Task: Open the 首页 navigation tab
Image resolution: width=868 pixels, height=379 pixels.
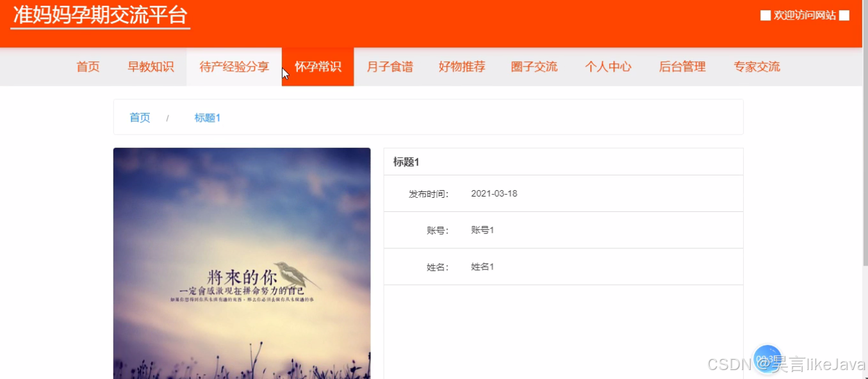Action: [88, 67]
